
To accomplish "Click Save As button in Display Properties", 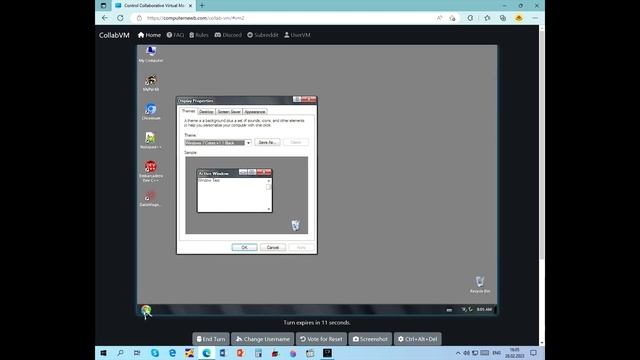I will tap(267, 142).
